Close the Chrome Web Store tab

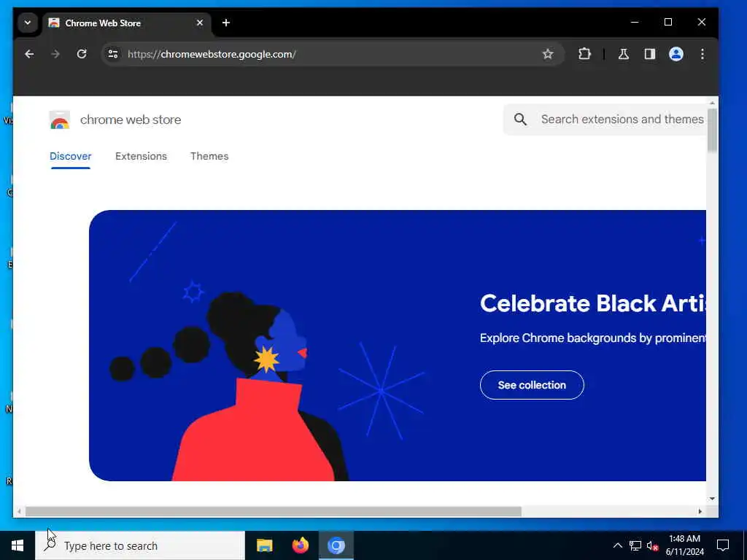click(200, 23)
